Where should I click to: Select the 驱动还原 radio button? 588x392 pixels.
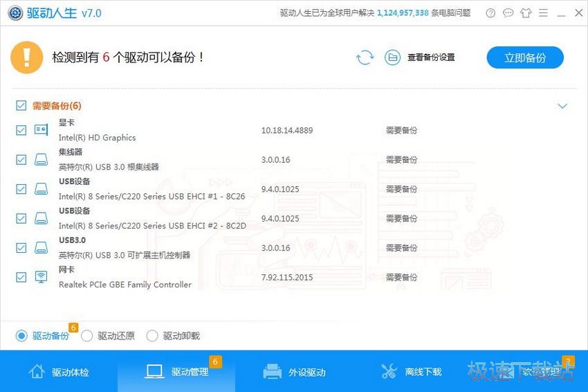coord(86,335)
